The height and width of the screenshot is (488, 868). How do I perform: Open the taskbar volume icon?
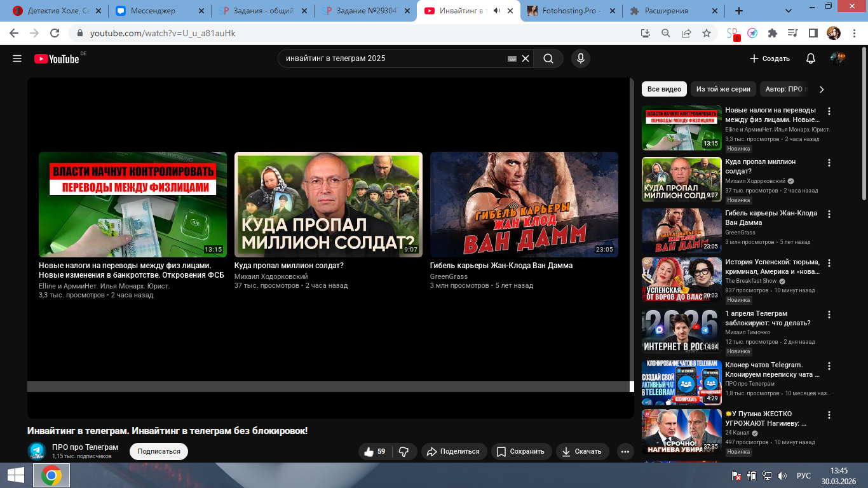coord(782,475)
